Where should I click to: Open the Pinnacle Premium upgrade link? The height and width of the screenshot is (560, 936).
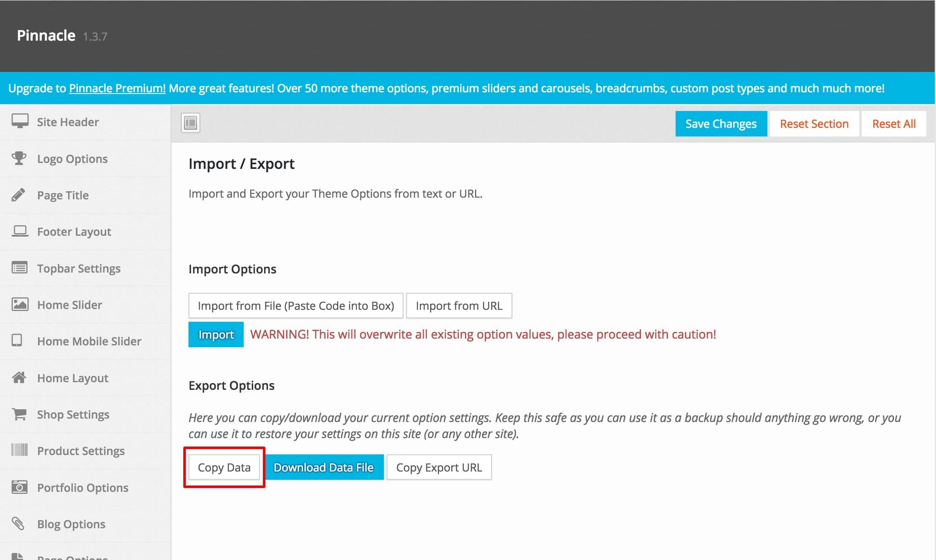(x=117, y=88)
